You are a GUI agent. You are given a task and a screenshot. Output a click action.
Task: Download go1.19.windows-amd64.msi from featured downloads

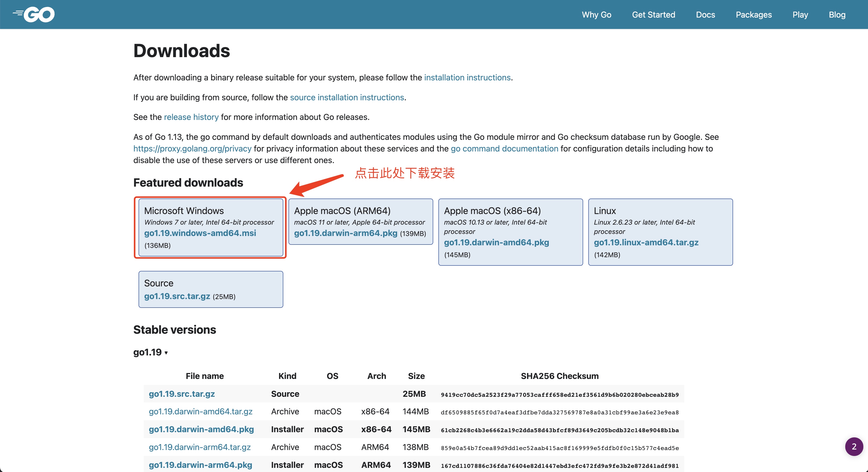[200, 233]
